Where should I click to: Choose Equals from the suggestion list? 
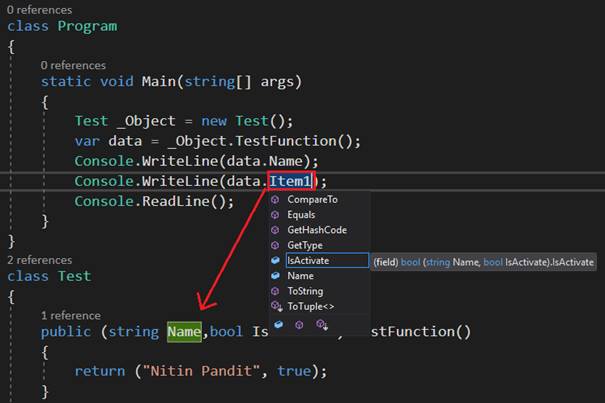[x=301, y=215]
